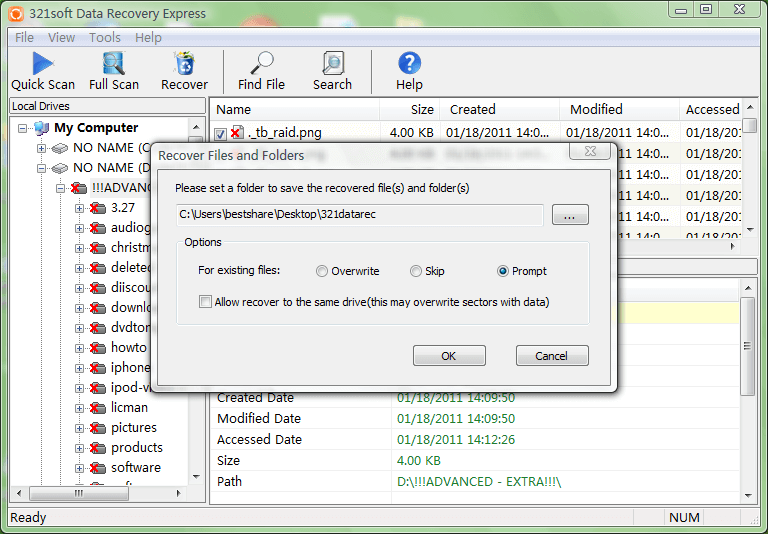Click the NUM indicator in the status bar
The image size is (768, 534).
(684, 518)
